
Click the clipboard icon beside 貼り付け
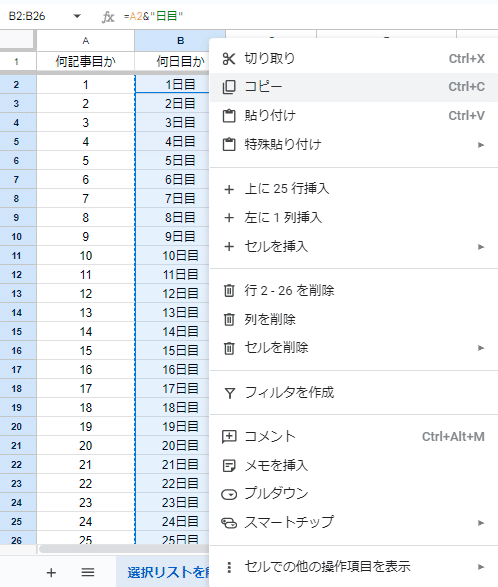[229, 116]
